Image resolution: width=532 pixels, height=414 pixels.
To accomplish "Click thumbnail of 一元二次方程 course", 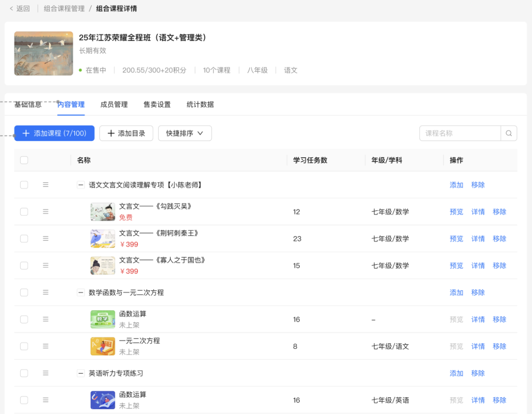I will [x=103, y=346].
